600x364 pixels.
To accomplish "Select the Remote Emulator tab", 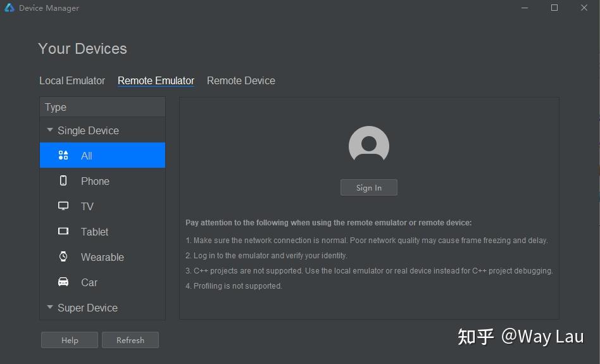I will [x=156, y=81].
